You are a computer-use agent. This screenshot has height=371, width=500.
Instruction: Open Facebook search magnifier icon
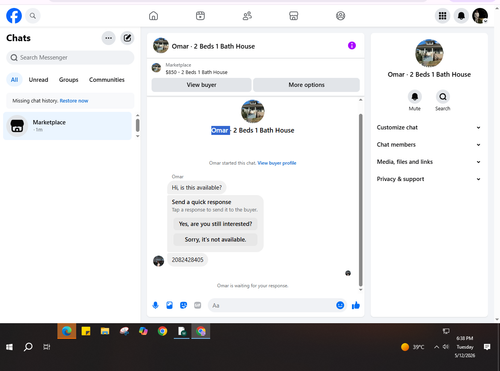(33, 16)
